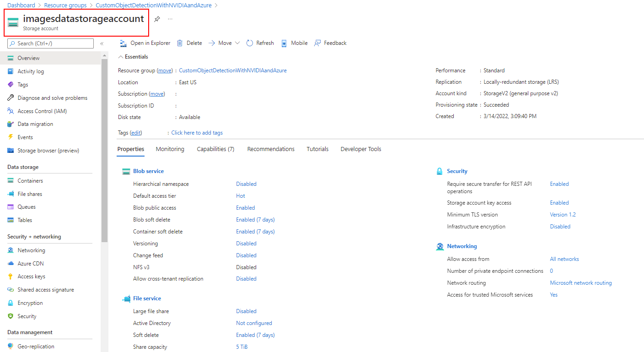Open in Explorer toolbar button

pos(145,43)
